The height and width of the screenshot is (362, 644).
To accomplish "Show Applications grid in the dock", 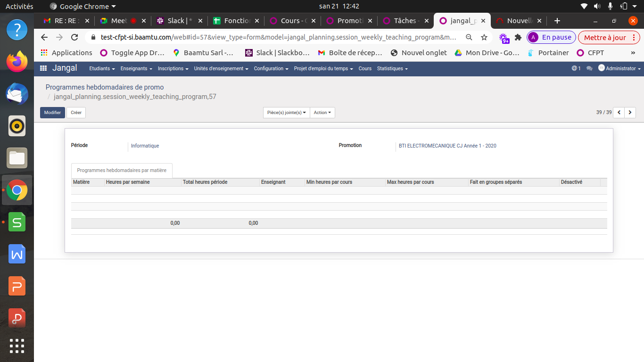I will pos(17,346).
